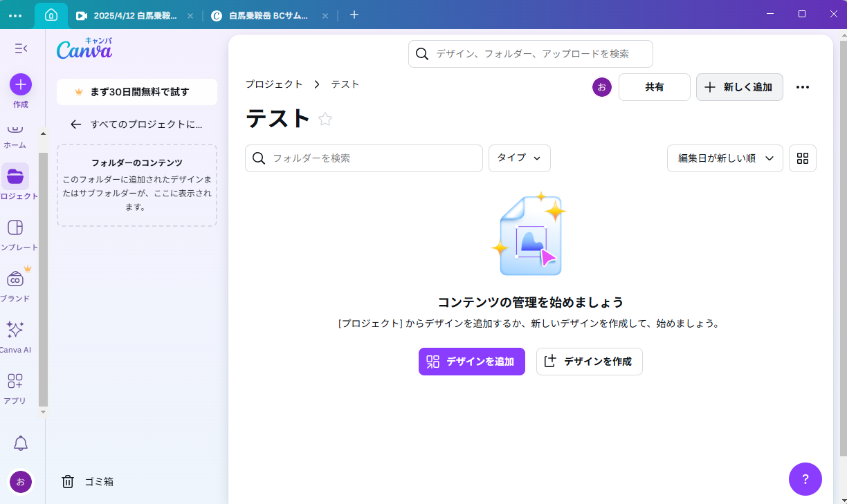Open the three-dot more options menu
This screenshot has height=504, width=847.
(803, 87)
